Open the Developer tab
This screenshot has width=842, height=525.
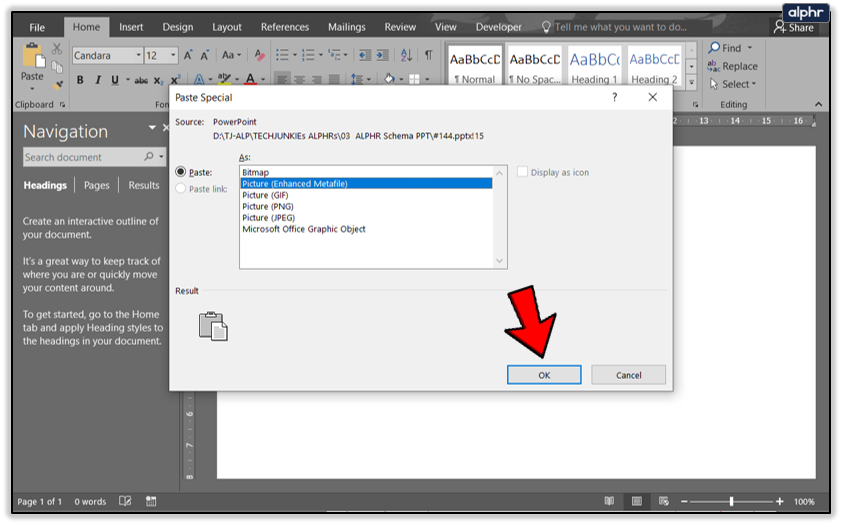point(498,27)
